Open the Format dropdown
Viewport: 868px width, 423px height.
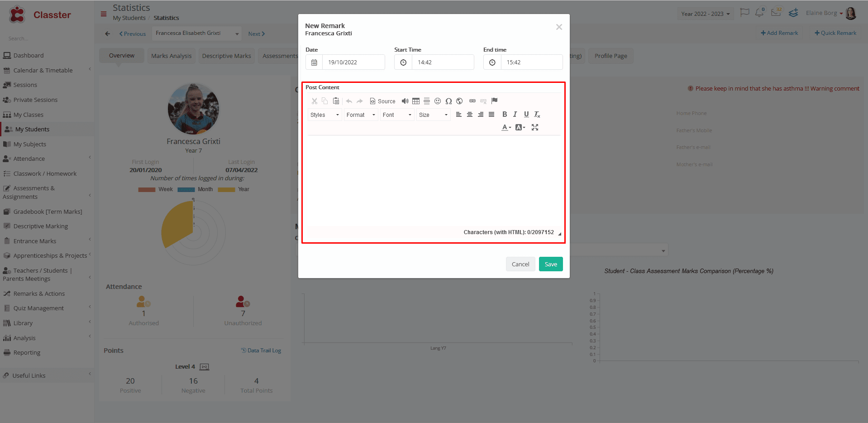tap(361, 115)
